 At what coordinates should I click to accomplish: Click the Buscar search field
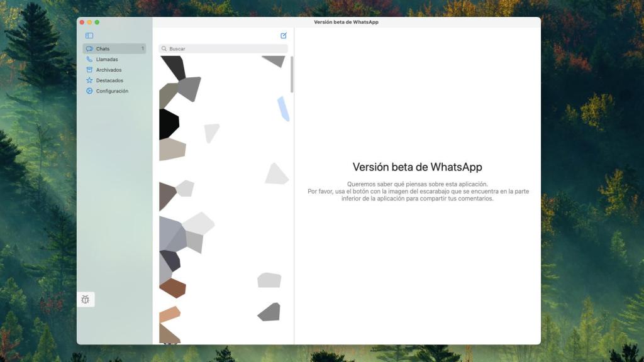click(x=223, y=48)
